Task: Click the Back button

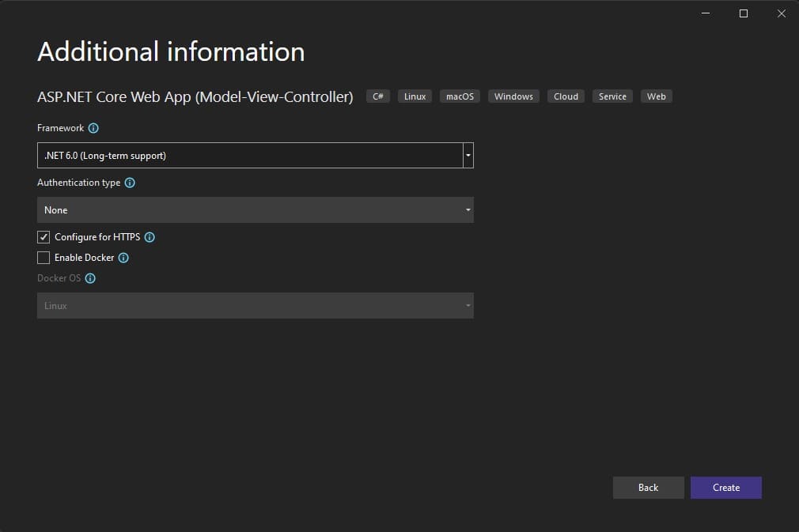Action: click(x=648, y=487)
